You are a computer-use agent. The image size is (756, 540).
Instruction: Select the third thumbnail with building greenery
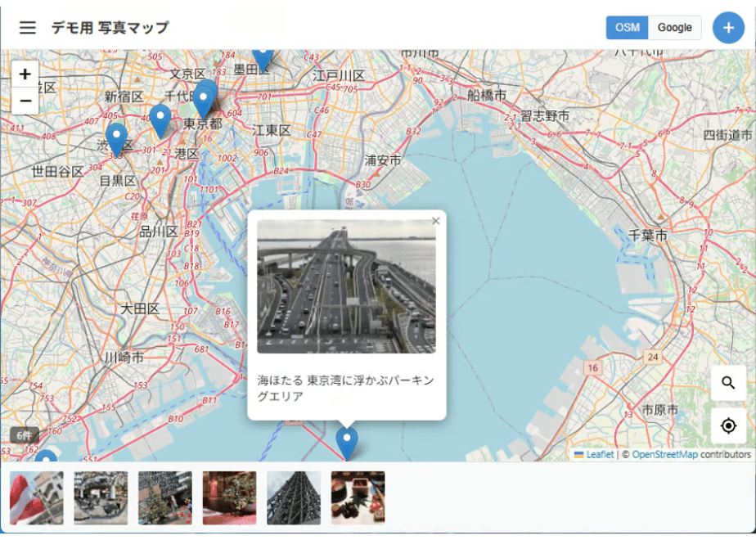165,497
